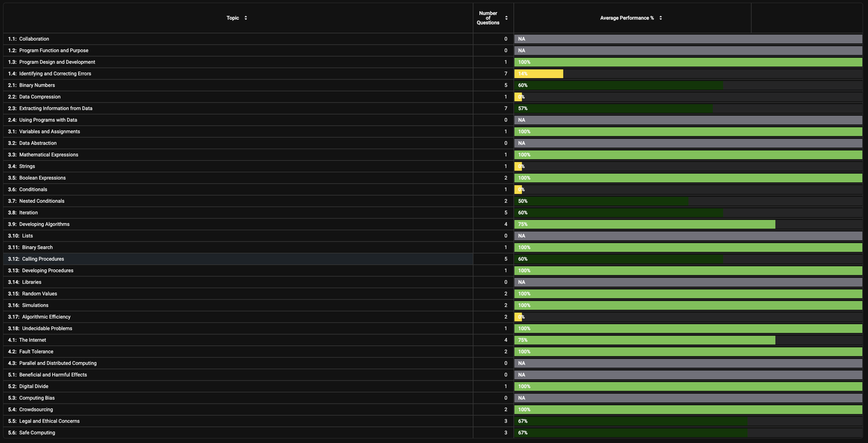
Task: Click the 3.7: Nested Conditionals topic
Action: click(x=36, y=200)
